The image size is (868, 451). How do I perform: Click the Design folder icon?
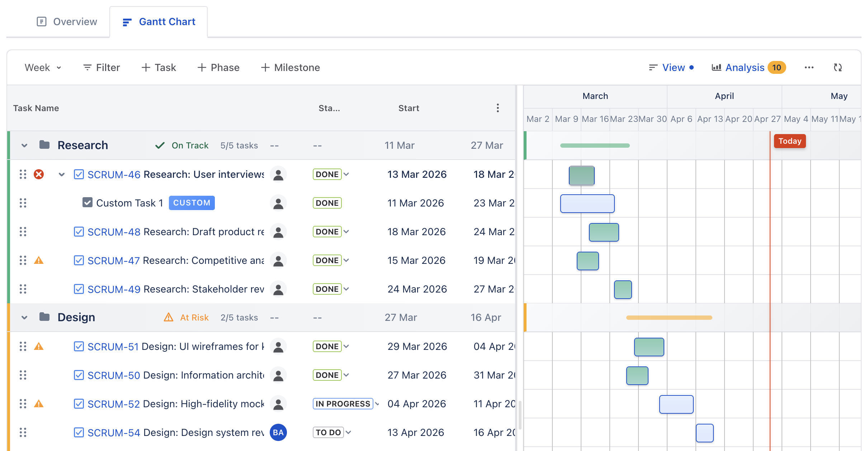click(x=44, y=317)
